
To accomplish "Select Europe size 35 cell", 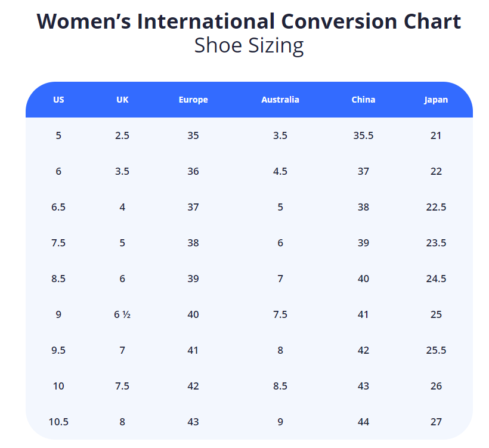I will point(193,135).
